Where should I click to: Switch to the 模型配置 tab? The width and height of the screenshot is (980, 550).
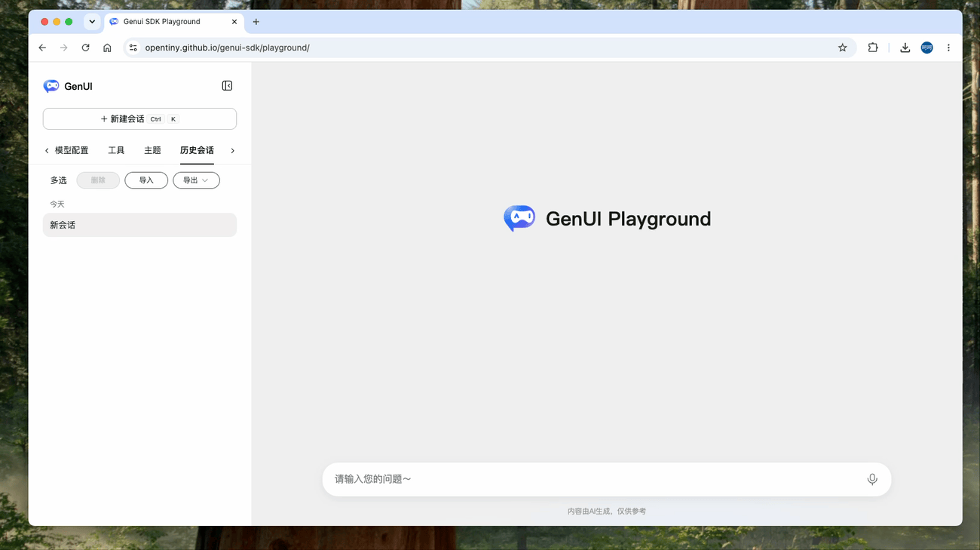pyautogui.click(x=72, y=150)
